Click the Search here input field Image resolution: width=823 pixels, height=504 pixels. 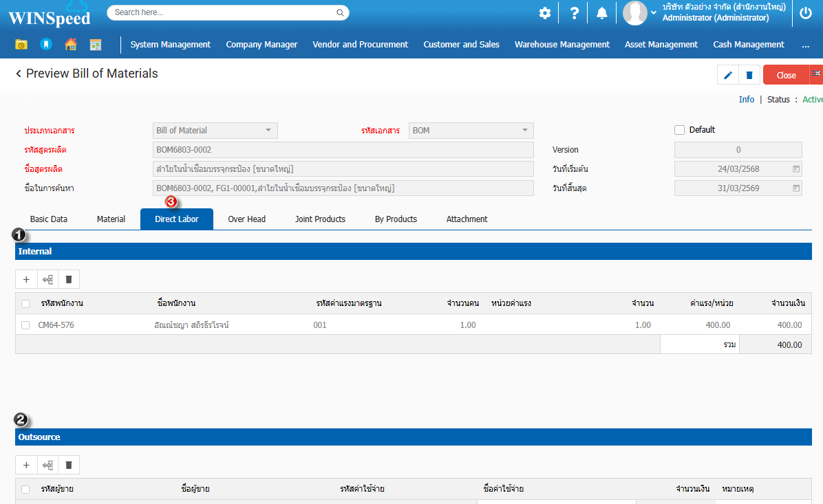[x=224, y=12]
